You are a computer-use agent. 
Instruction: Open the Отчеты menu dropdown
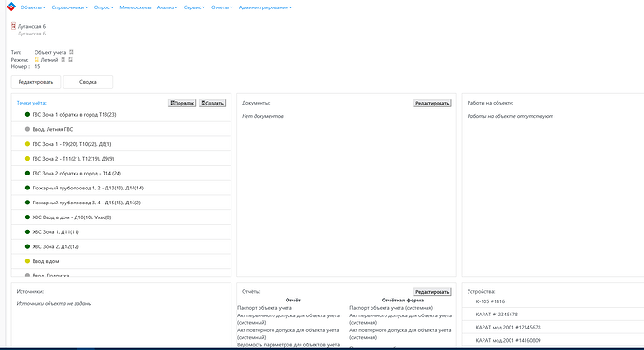click(222, 7)
